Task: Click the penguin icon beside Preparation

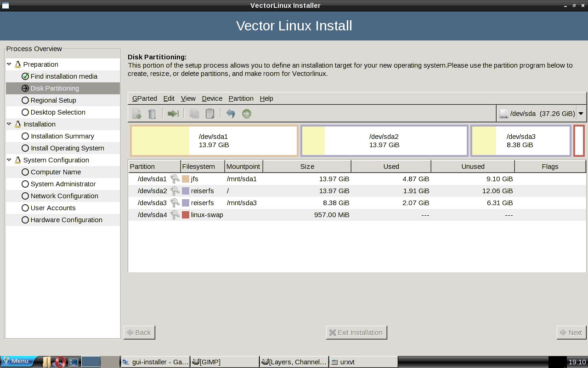Action: point(18,64)
